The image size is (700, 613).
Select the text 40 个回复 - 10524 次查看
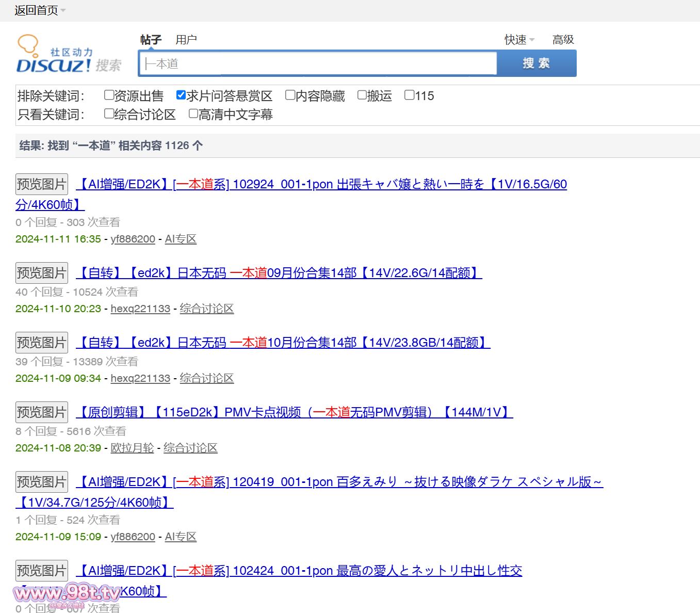coord(77,292)
